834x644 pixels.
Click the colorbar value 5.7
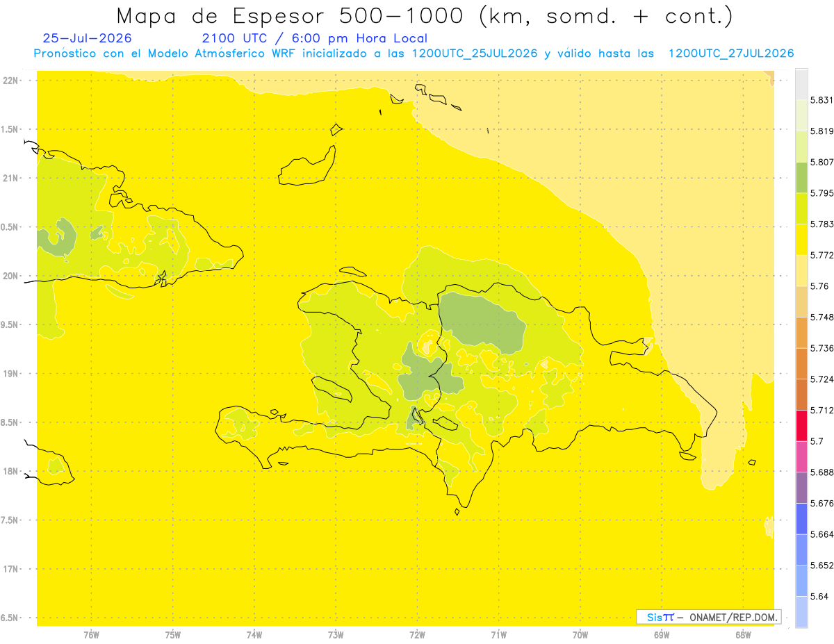(817, 441)
